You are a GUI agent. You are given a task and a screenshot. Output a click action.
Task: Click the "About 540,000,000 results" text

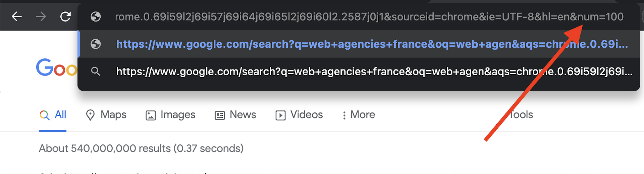point(141,148)
